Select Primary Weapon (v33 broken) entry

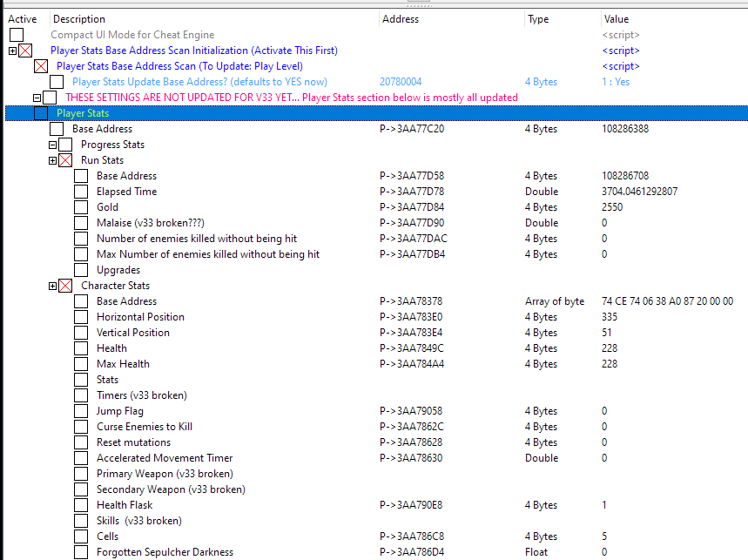pyautogui.click(x=165, y=474)
